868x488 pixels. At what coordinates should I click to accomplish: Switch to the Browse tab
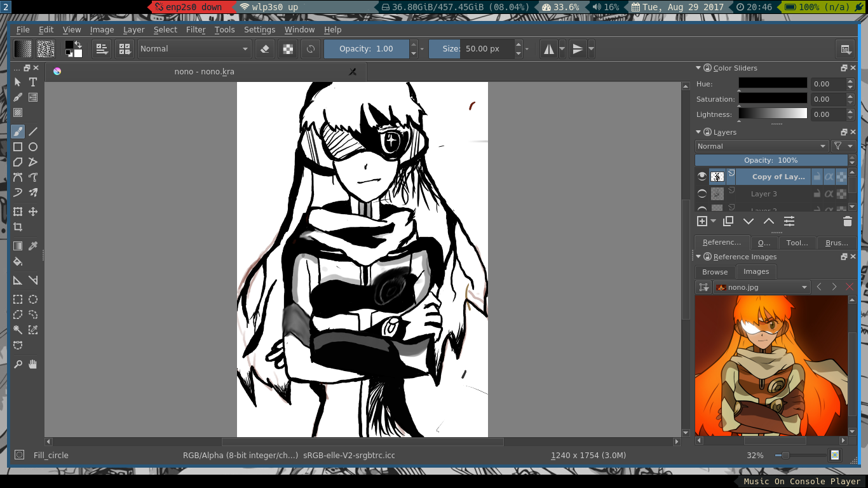pos(715,272)
